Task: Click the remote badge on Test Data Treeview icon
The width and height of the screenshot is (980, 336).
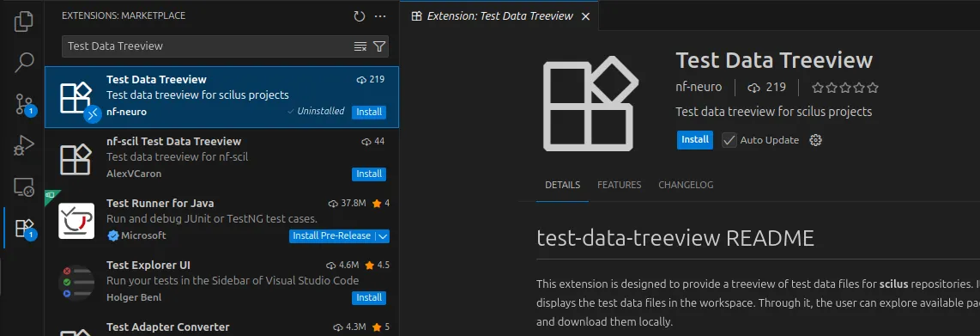Action: [x=93, y=114]
